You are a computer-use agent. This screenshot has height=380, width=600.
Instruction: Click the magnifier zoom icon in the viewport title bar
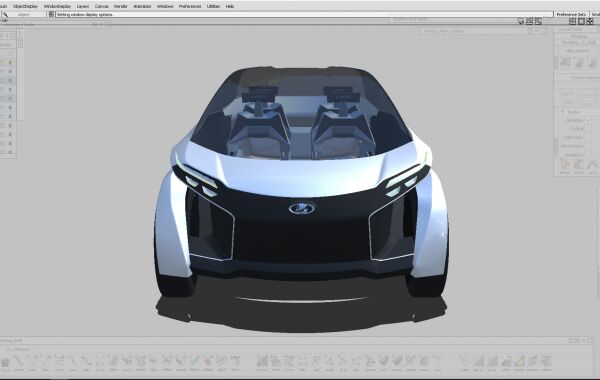point(538,21)
